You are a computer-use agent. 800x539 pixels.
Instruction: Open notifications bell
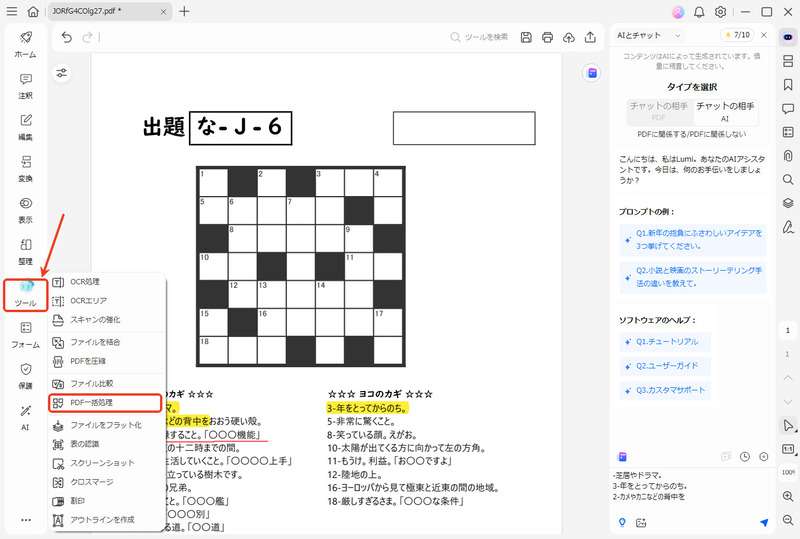tap(699, 12)
